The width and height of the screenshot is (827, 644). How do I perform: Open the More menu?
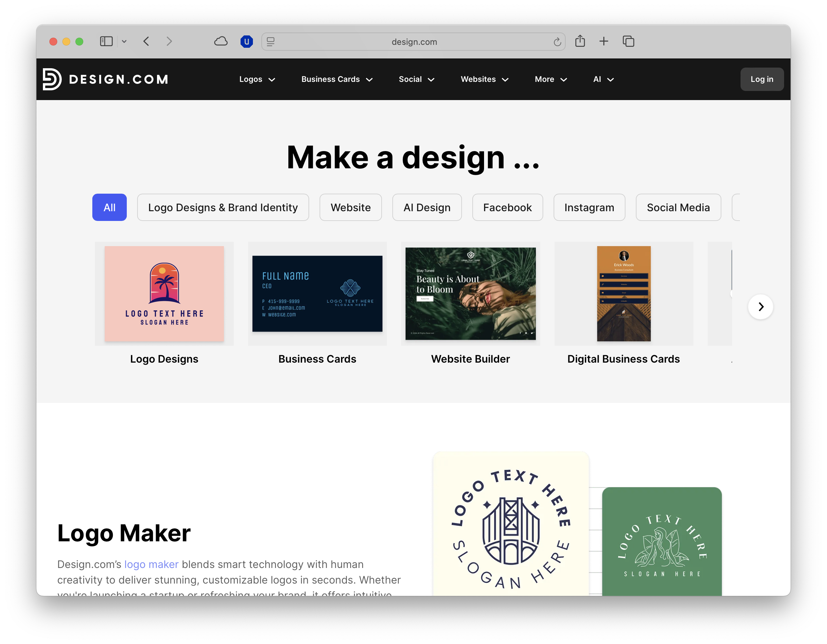pos(550,79)
